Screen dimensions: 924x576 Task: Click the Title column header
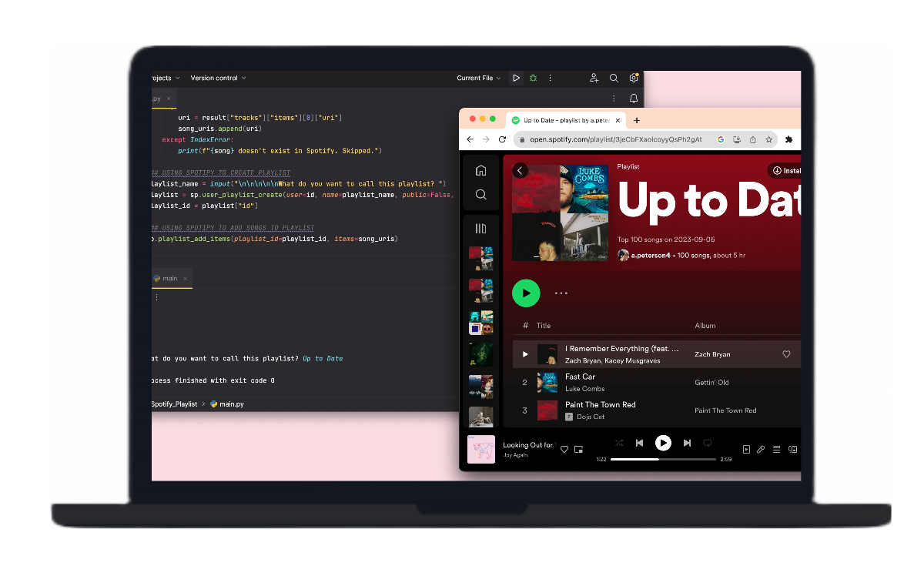[x=544, y=326]
